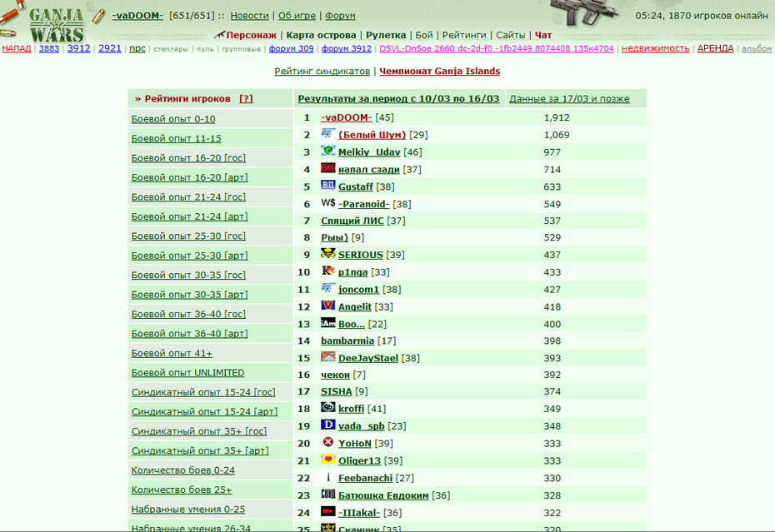Click the red cross icon beside YoHoN
Screen dimensions: 775x532
pos(327,441)
